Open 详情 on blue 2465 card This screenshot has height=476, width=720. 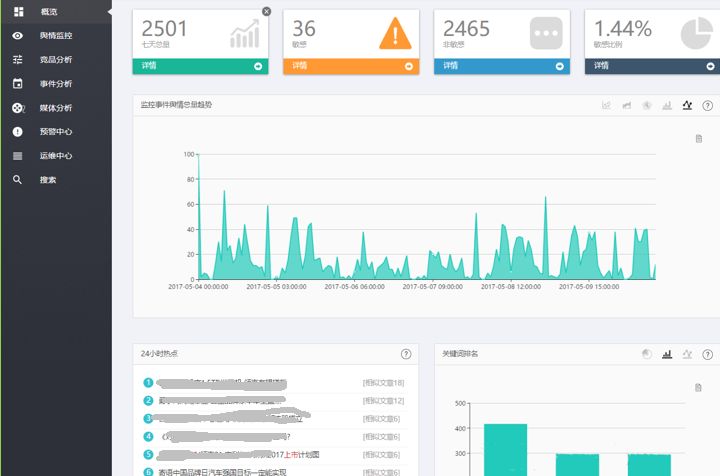click(502, 66)
